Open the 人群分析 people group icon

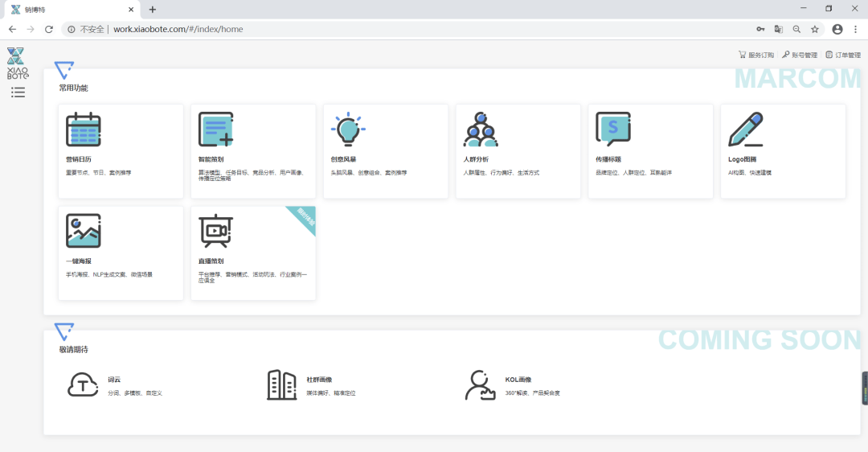[481, 129]
